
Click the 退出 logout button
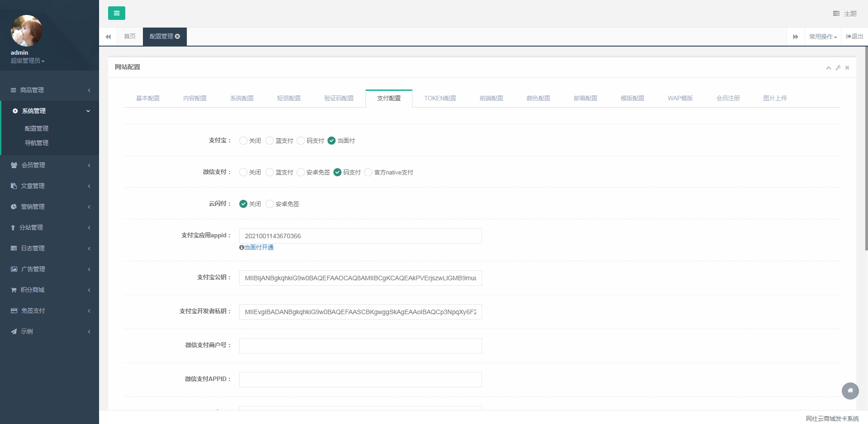coord(854,37)
